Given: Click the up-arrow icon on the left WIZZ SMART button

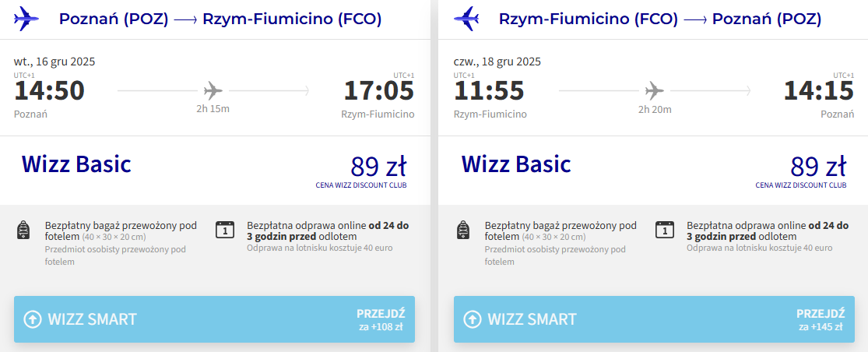Looking at the screenshot, I should coord(33,319).
